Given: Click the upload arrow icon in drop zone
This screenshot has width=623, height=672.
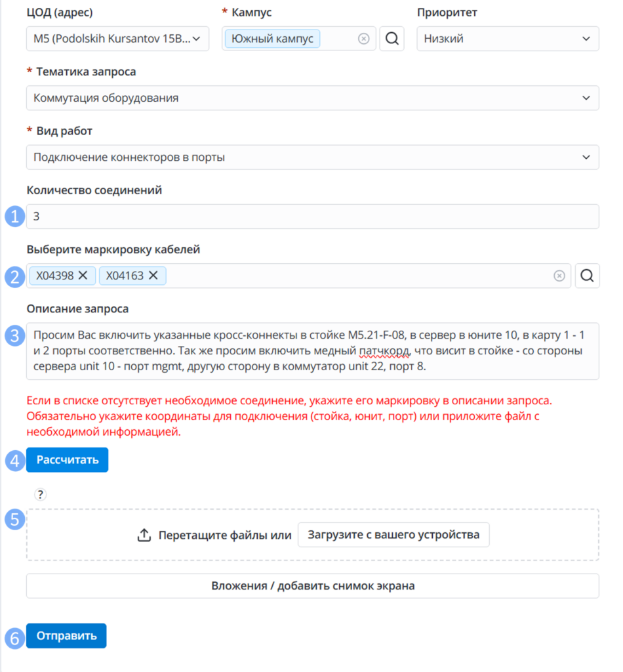Looking at the screenshot, I should 144,535.
